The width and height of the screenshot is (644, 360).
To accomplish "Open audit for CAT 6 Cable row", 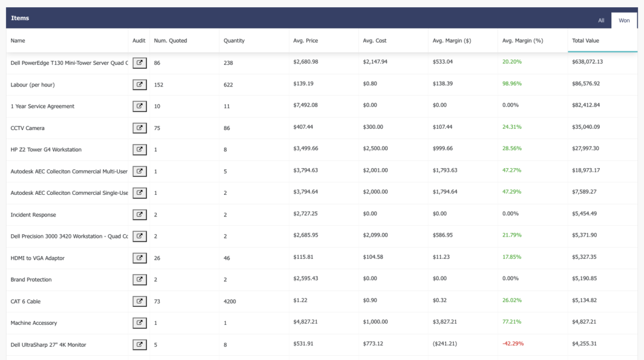I will click(140, 302).
